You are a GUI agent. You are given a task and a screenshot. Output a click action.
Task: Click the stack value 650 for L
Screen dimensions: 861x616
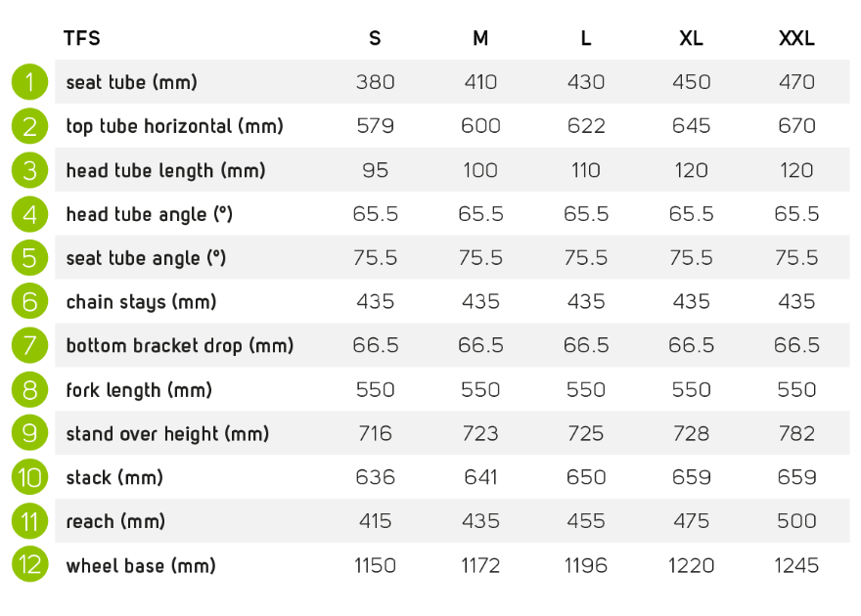tap(586, 477)
